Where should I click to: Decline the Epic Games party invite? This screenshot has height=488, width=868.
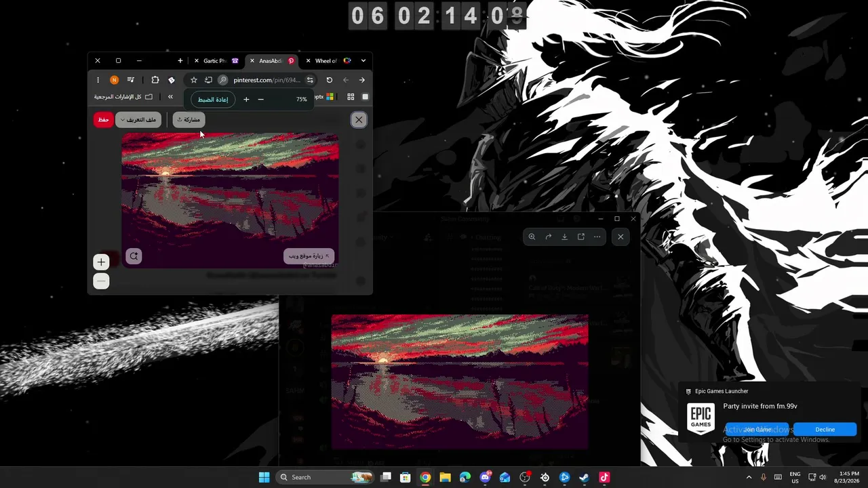(825, 430)
